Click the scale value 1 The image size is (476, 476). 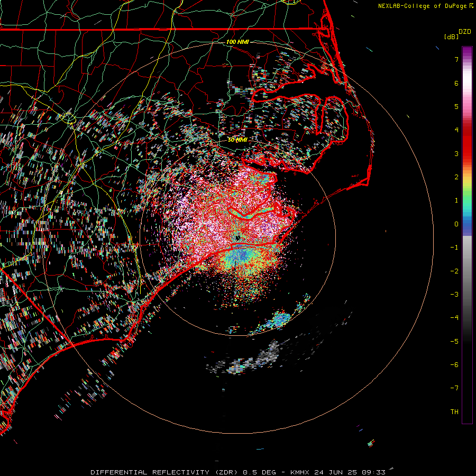(x=456, y=200)
